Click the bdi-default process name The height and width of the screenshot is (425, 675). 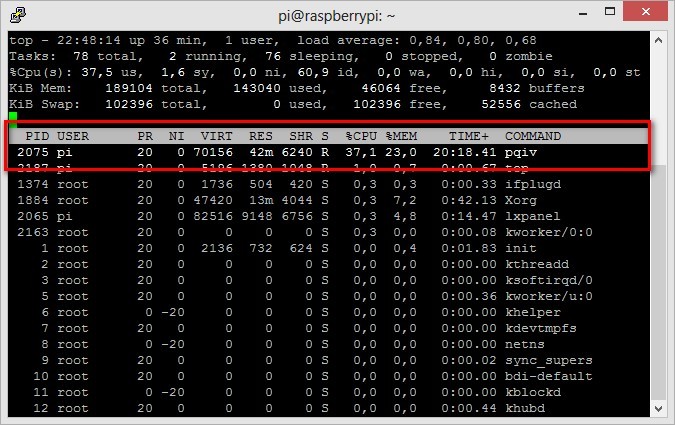tap(549, 376)
